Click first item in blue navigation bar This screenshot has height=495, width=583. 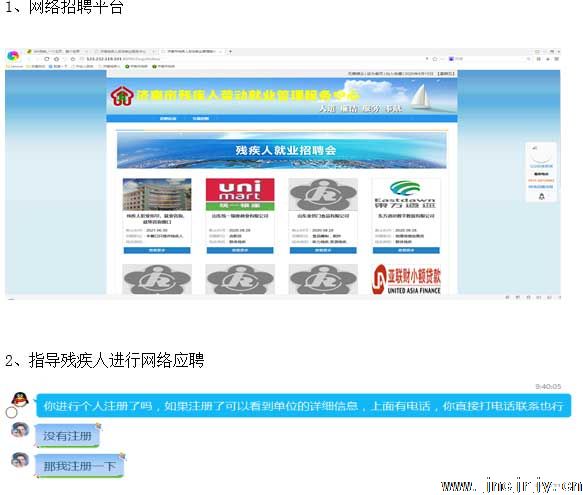(x=168, y=119)
